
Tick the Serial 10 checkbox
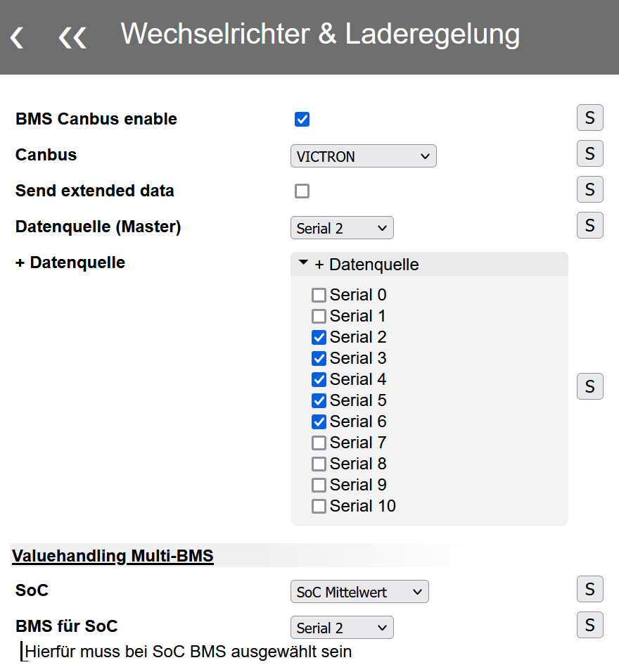(319, 506)
